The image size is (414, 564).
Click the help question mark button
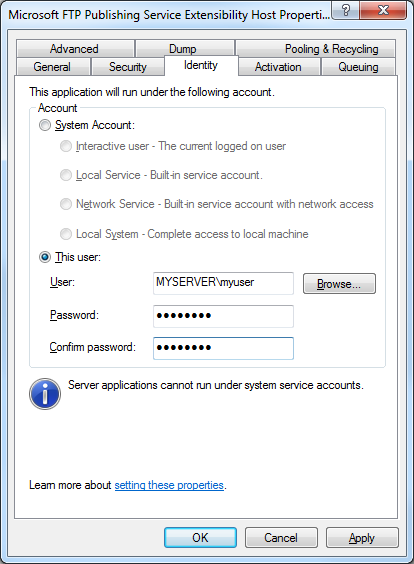point(345,10)
